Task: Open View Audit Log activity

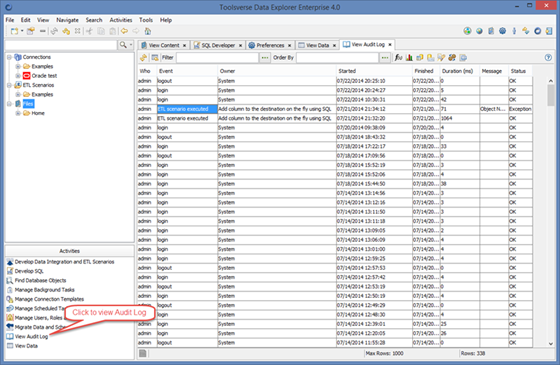Action: coord(31,336)
